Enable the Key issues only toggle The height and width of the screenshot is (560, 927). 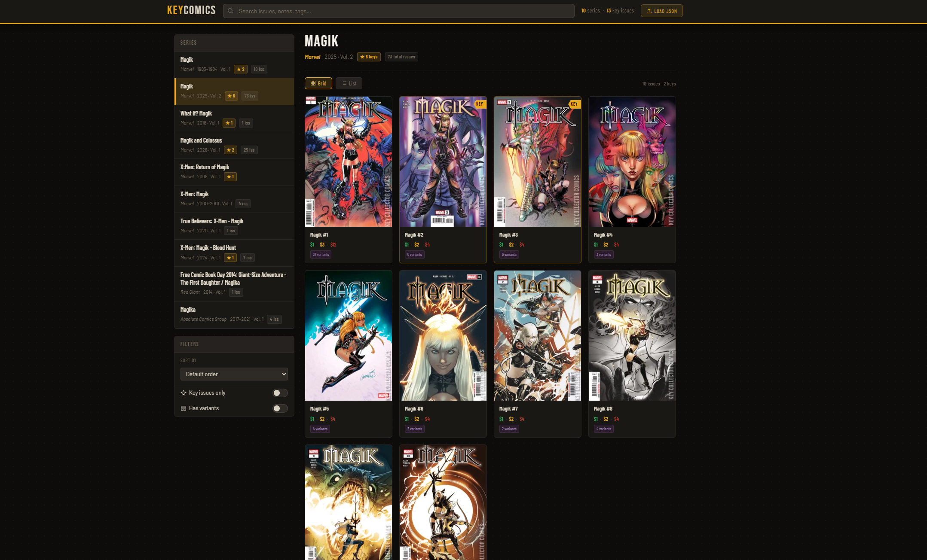(x=280, y=393)
